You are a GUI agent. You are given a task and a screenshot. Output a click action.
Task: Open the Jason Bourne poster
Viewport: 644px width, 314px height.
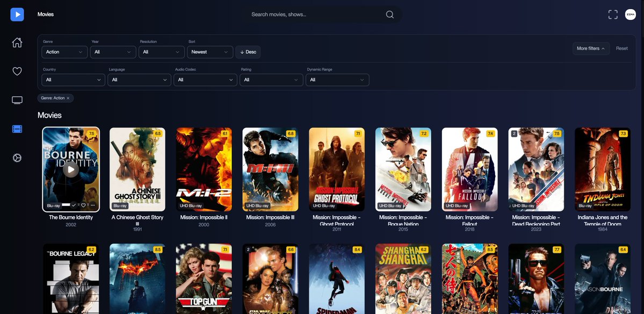pos(603,279)
